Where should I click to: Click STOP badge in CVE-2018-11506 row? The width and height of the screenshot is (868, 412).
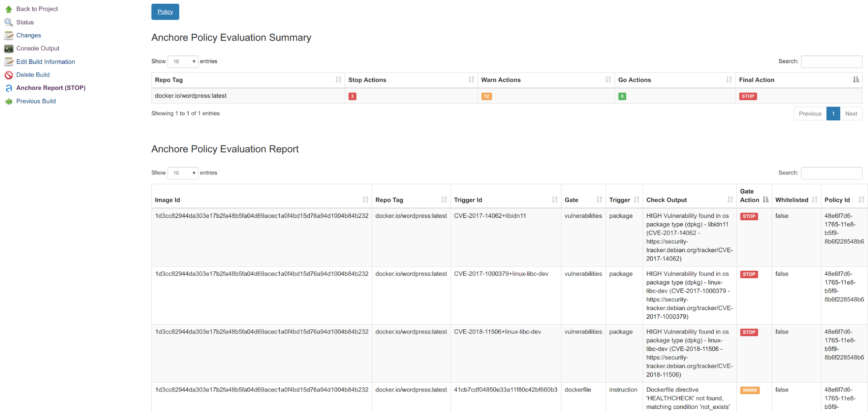tap(749, 332)
